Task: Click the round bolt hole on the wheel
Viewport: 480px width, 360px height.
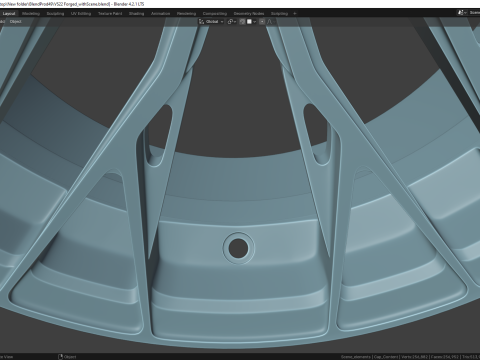Action: tap(239, 248)
